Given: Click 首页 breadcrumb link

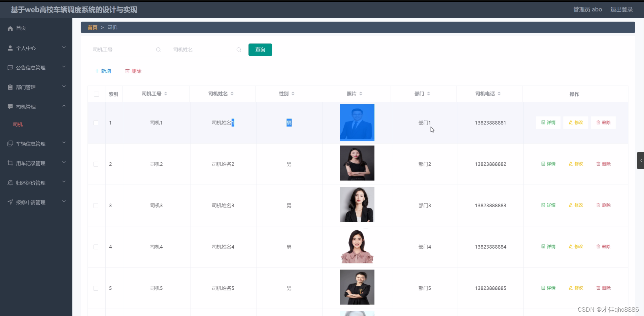Looking at the screenshot, I should coord(93,28).
